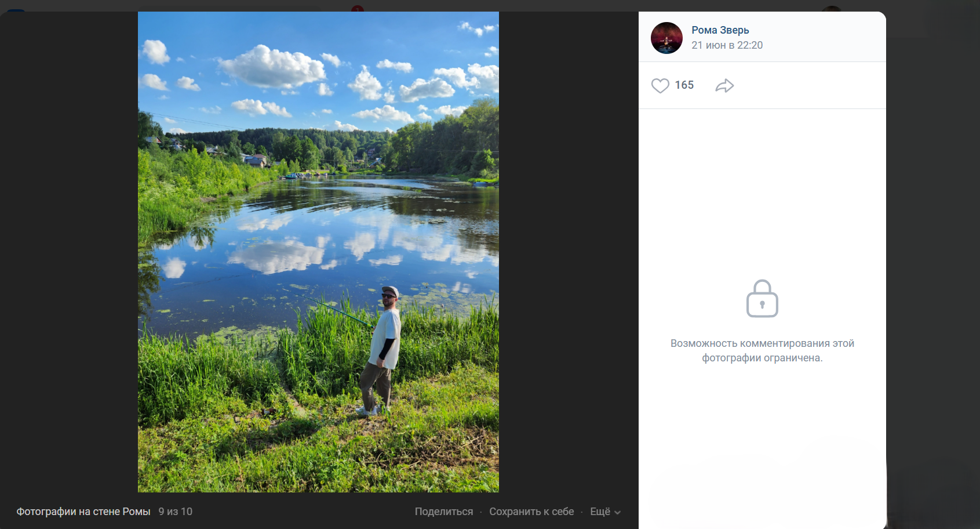
Task: Click the chevron arrow next to Ещё
Action: [x=618, y=513]
